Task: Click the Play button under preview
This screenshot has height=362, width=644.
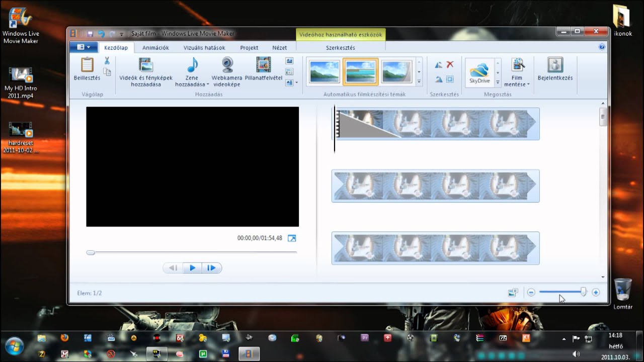Action: (x=192, y=268)
